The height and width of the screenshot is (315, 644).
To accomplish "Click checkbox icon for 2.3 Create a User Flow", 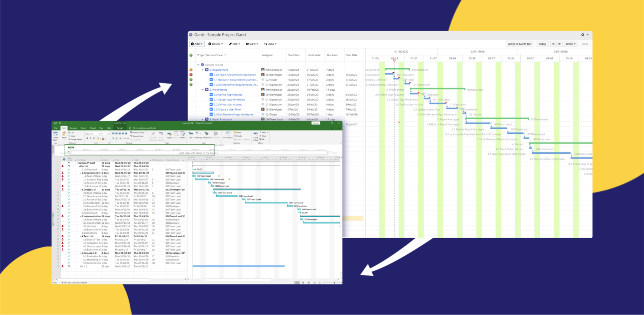I will pos(211,109).
